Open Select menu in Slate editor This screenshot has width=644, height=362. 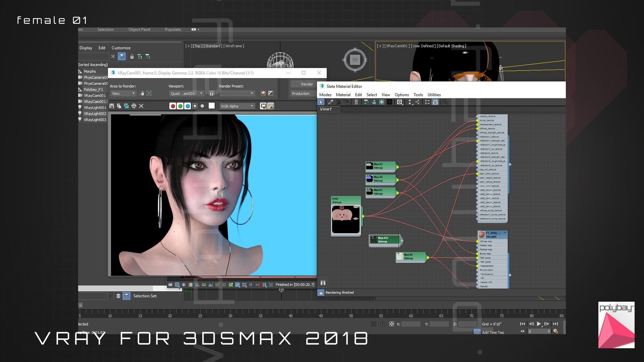click(x=372, y=95)
